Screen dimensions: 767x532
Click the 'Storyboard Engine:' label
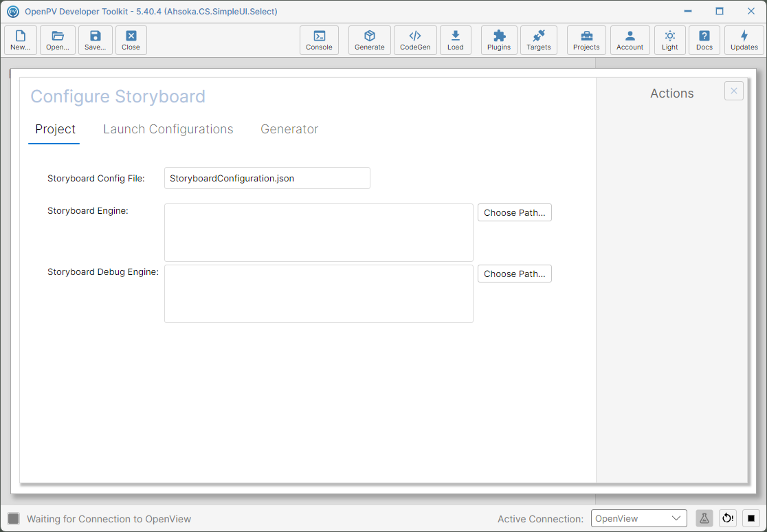point(87,210)
